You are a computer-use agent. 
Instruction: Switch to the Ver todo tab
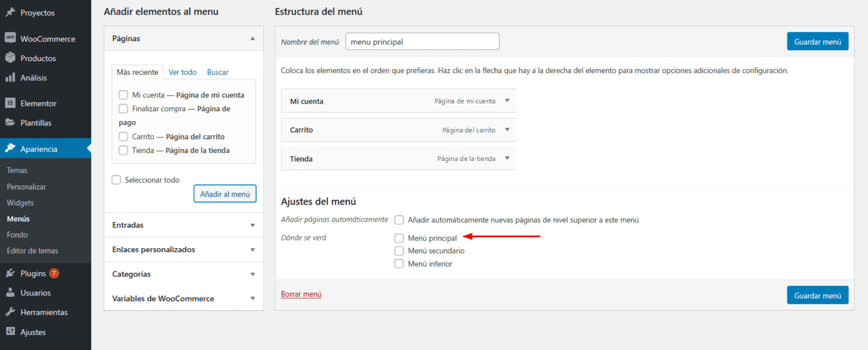coord(182,72)
